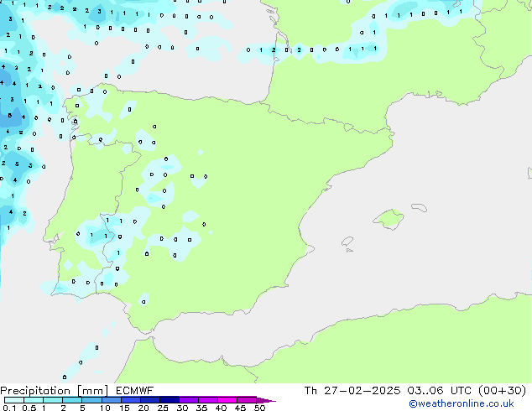The image size is (532, 411).
Task: Click the over-50 mm arrow tip of legend
Action: tap(266, 400)
